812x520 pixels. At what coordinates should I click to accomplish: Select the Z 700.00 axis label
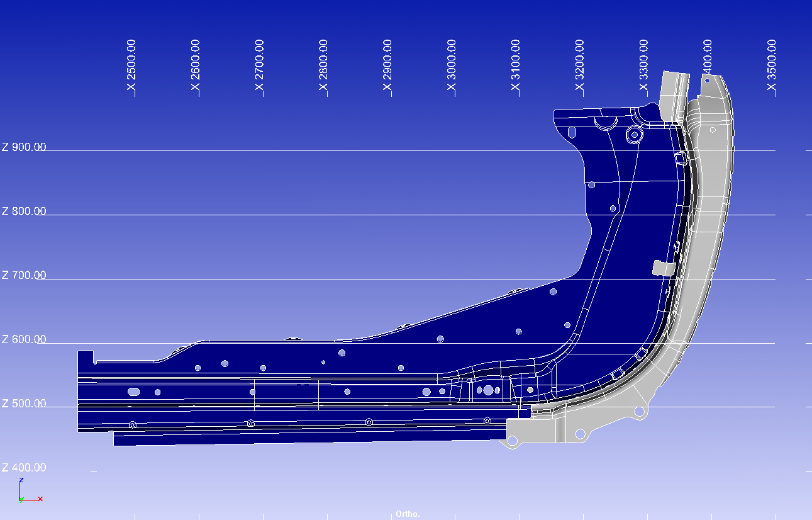[x=24, y=276]
